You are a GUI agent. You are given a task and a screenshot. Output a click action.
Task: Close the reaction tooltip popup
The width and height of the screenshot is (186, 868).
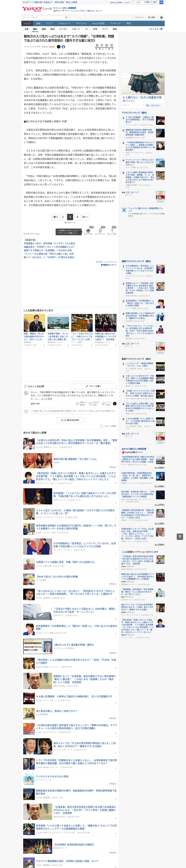pyautogui.click(x=81, y=230)
